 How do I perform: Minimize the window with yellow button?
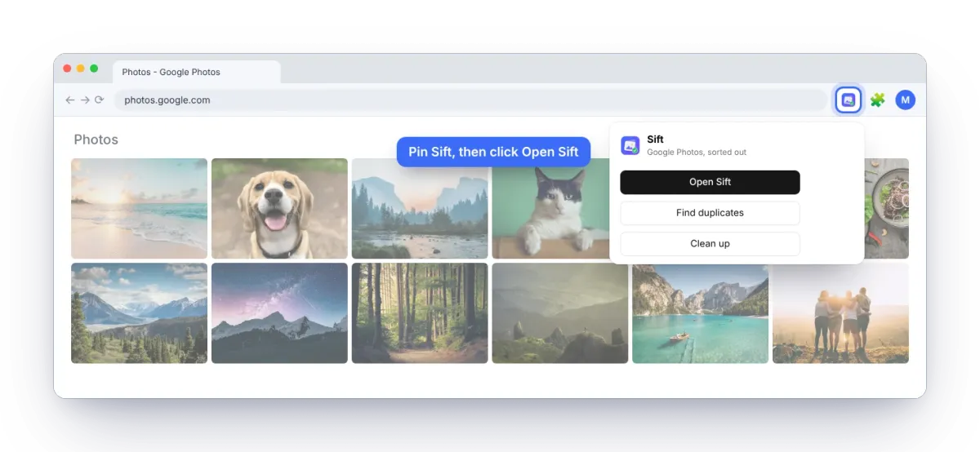[x=81, y=69]
